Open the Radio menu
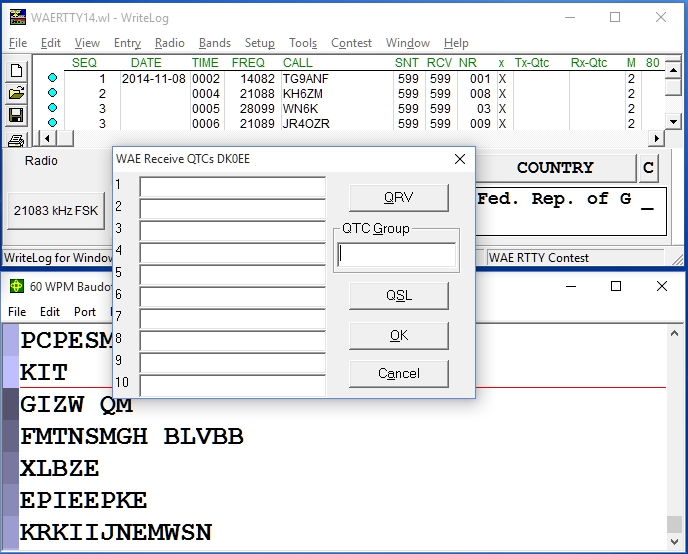688x554 pixels. point(169,43)
